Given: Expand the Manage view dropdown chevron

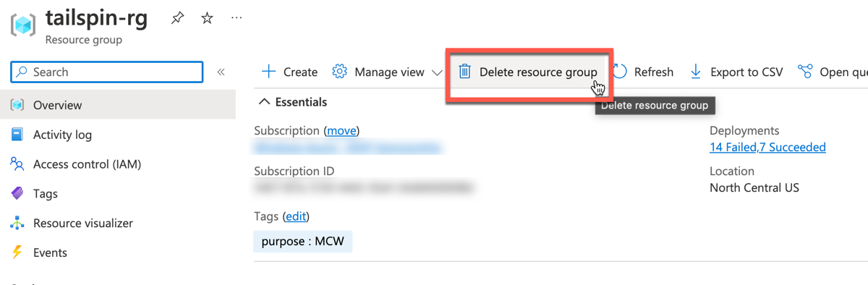Looking at the screenshot, I should click(437, 72).
